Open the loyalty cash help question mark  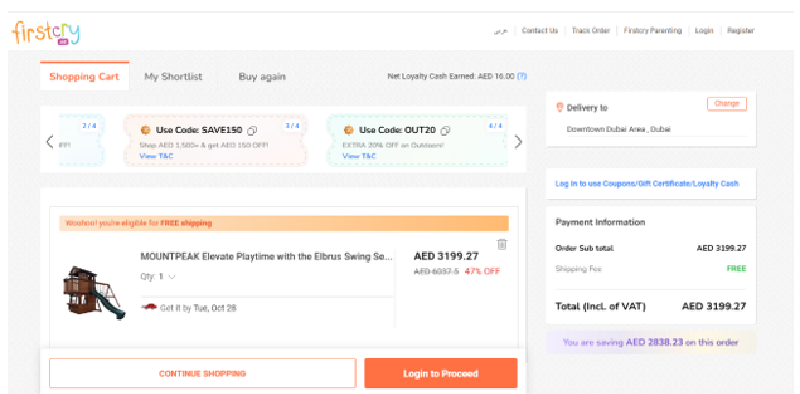click(x=522, y=77)
